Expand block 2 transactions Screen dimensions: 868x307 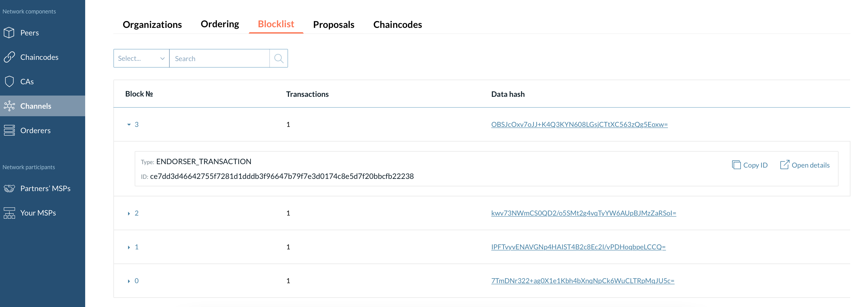click(x=128, y=213)
